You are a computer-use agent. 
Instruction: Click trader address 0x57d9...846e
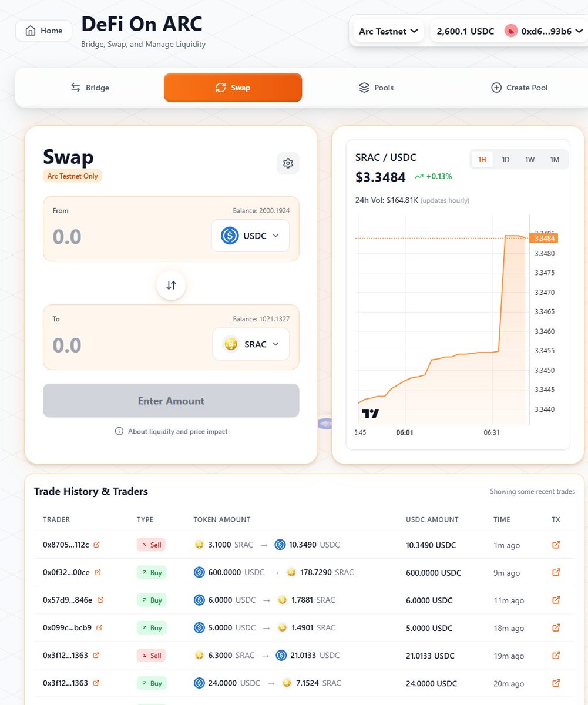[68, 600]
